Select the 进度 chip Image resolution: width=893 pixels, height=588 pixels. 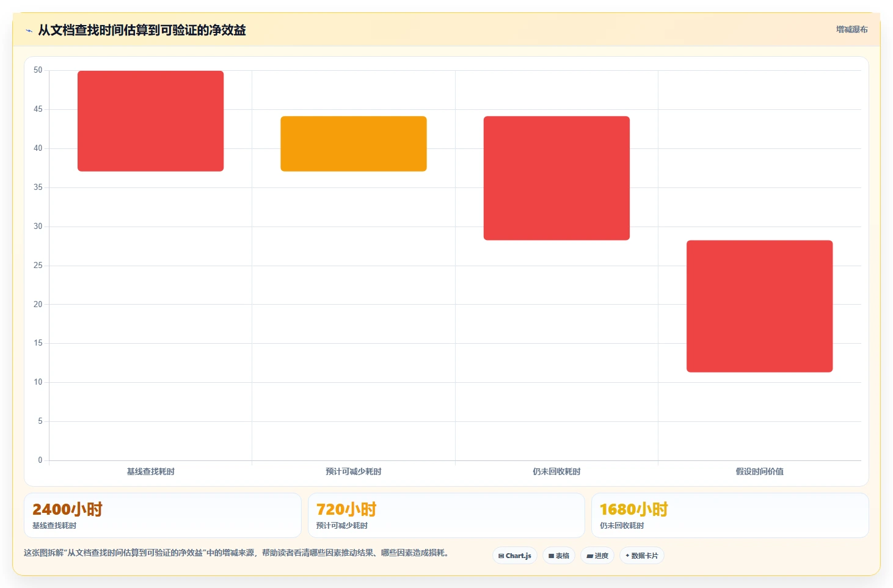coord(597,556)
